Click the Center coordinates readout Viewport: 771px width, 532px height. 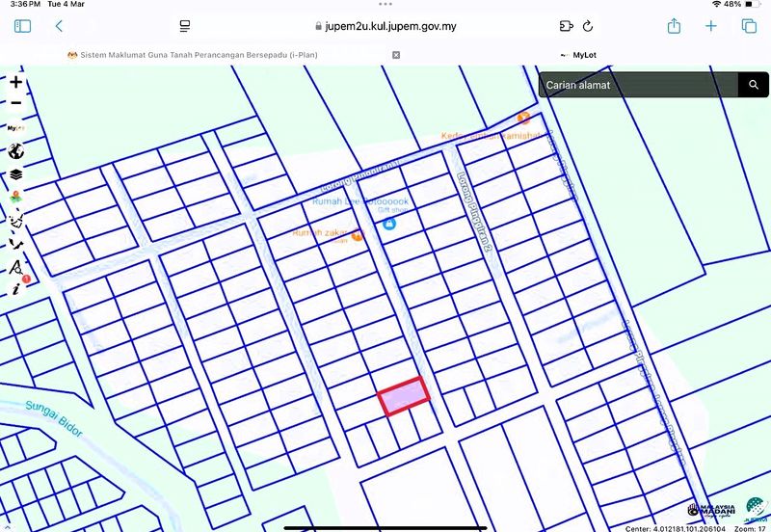(x=676, y=528)
